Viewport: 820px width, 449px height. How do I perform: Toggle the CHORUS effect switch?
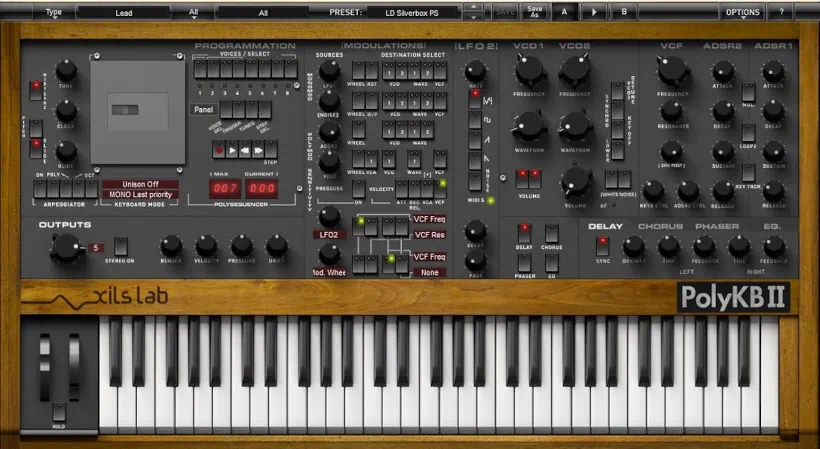click(552, 234)
